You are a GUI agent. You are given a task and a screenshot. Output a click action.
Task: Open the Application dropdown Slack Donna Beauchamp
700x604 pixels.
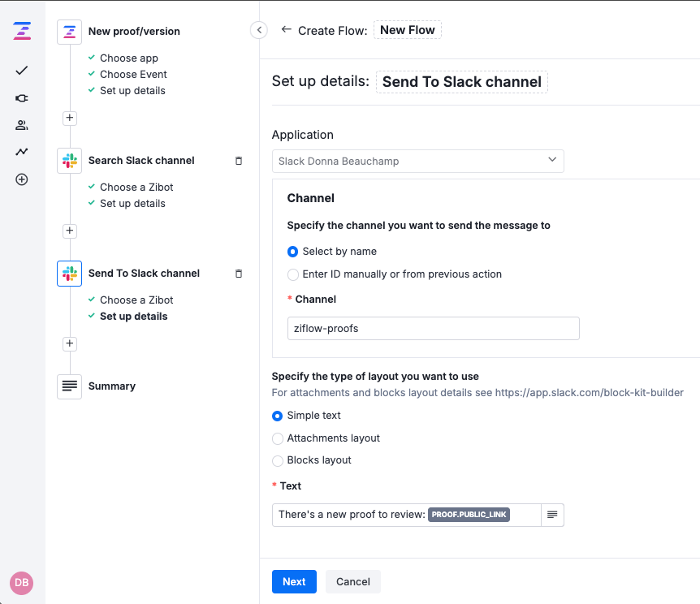[417, 161]
